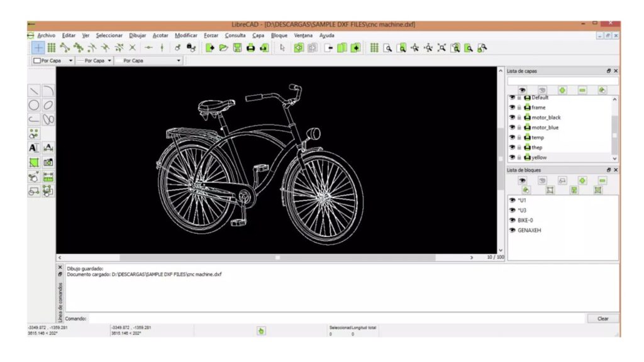Open the Dibujar menu
644x362 pixels.
tap(138, 35)
